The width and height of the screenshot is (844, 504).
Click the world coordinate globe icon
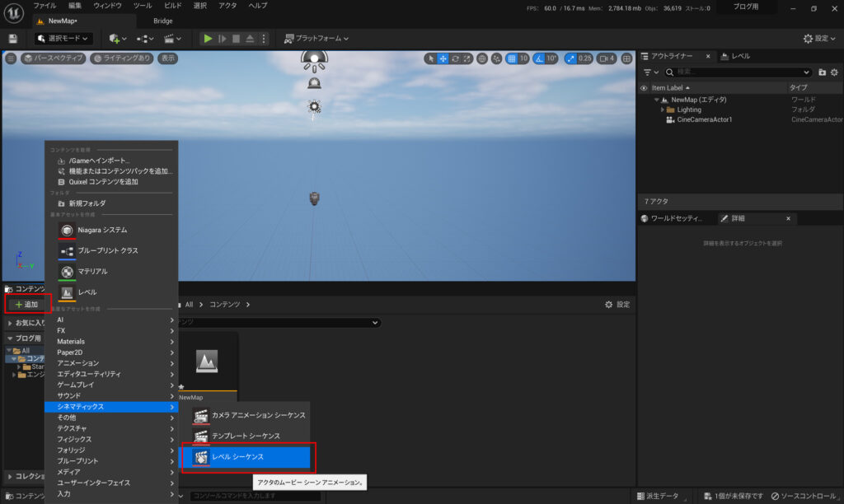pyautogui.click(x=482, y=58)
